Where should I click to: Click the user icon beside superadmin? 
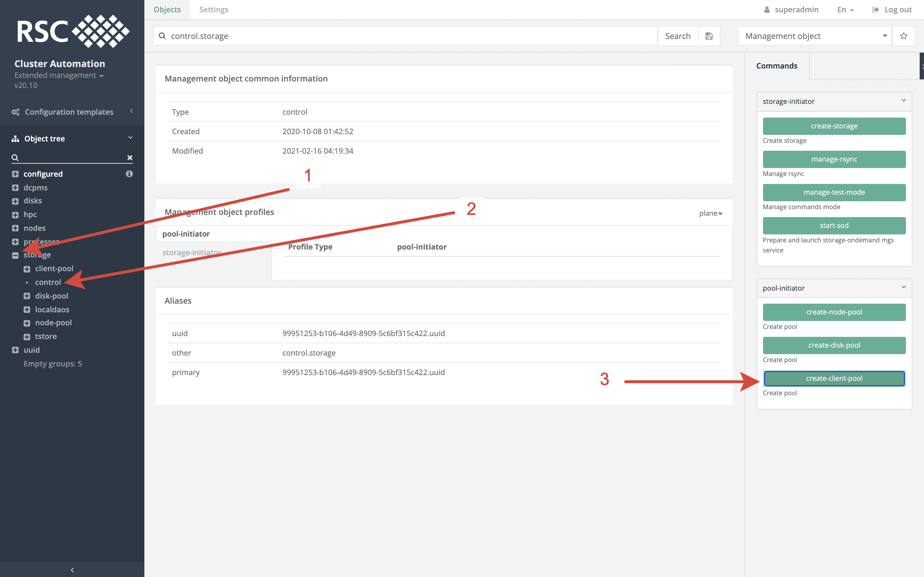(x=767, y=9)
